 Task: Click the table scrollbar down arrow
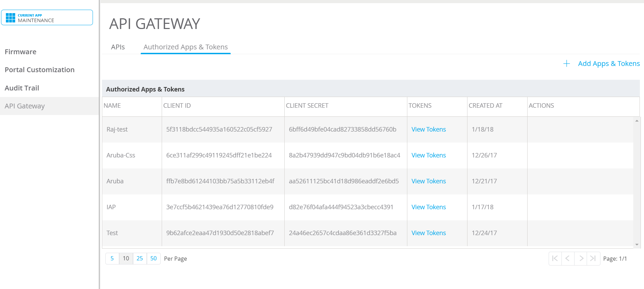tap(637, 244)
